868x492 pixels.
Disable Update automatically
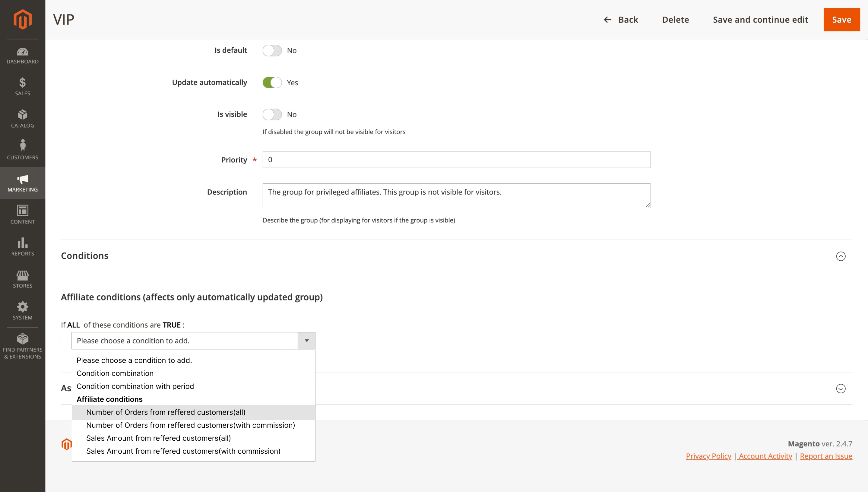click(x=272, y=82)
